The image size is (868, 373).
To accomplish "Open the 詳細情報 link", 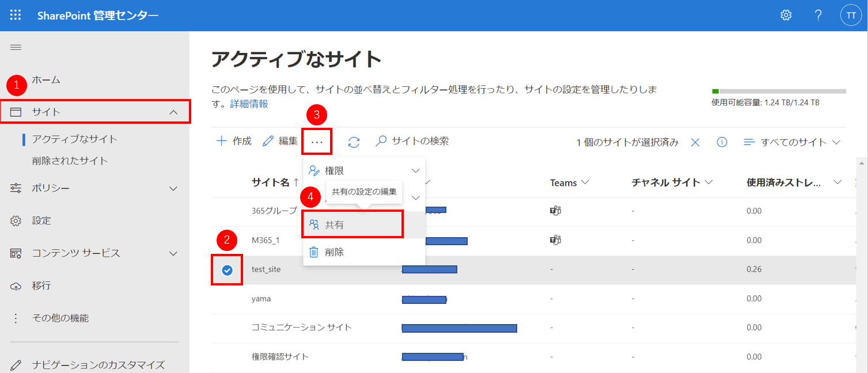I will [x=249, y=104].
